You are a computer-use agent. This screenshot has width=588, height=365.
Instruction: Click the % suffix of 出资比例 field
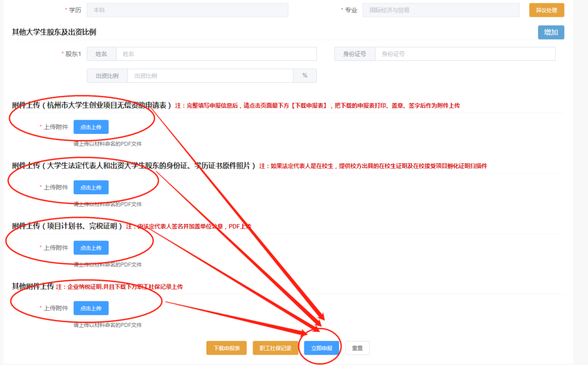pyautogui.click(x=305, y=76)
